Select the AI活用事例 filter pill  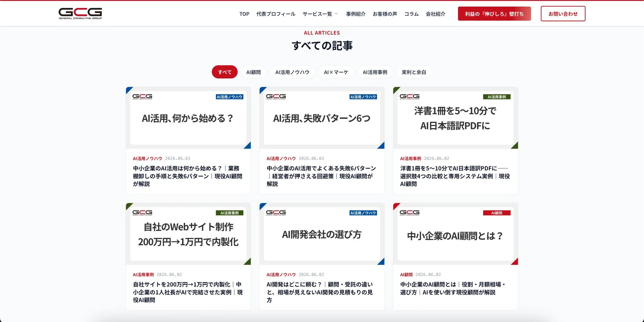click(x=375, y=72)
